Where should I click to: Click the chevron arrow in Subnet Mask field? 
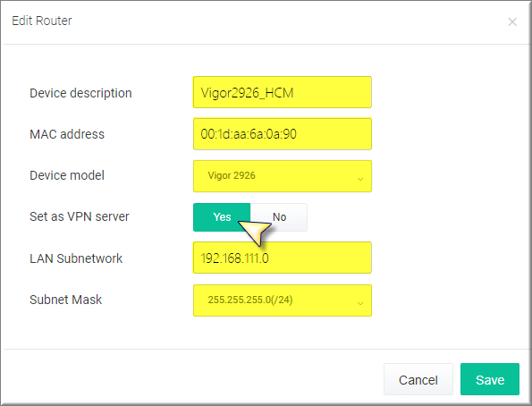[360, 303]
